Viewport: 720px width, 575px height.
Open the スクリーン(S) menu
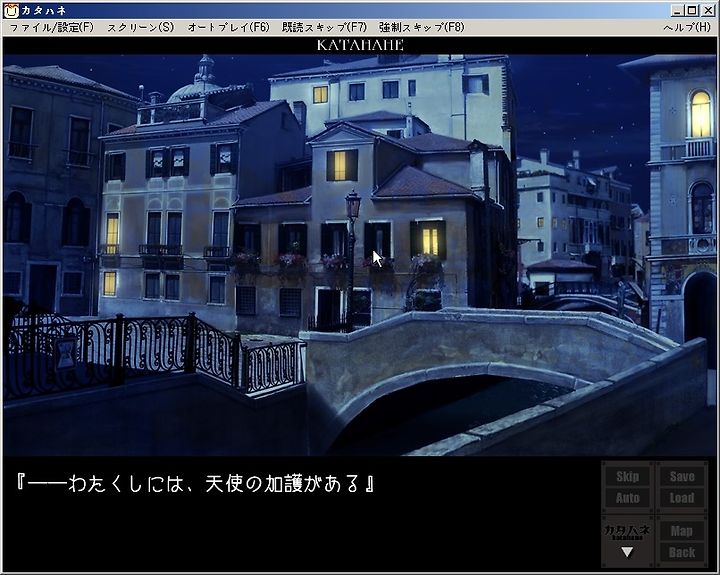pyautogui.click(x=141, y=28)
